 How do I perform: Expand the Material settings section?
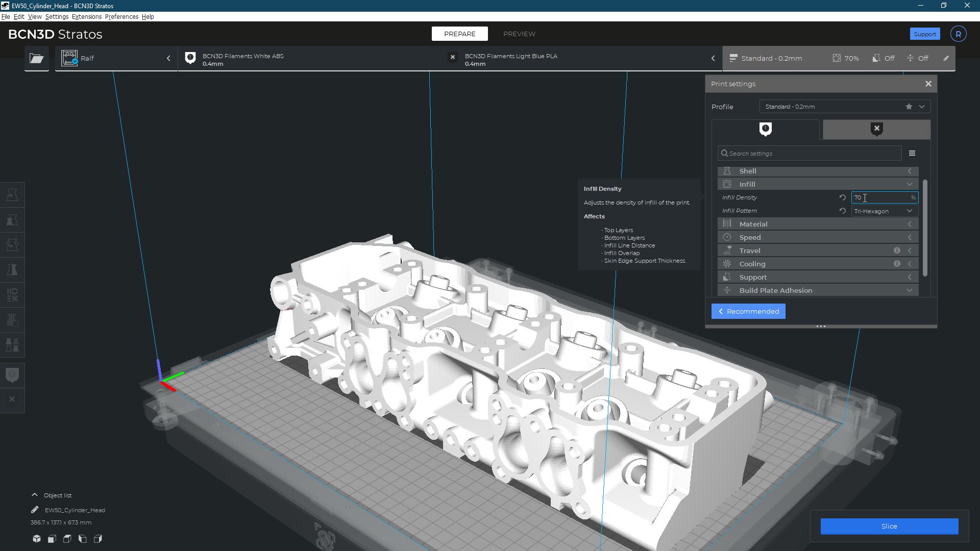click(818, 224)
